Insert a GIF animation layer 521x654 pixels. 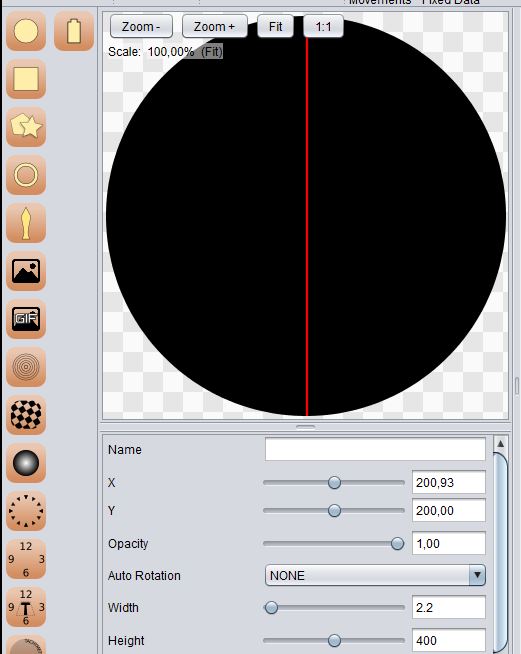(26, 319)
